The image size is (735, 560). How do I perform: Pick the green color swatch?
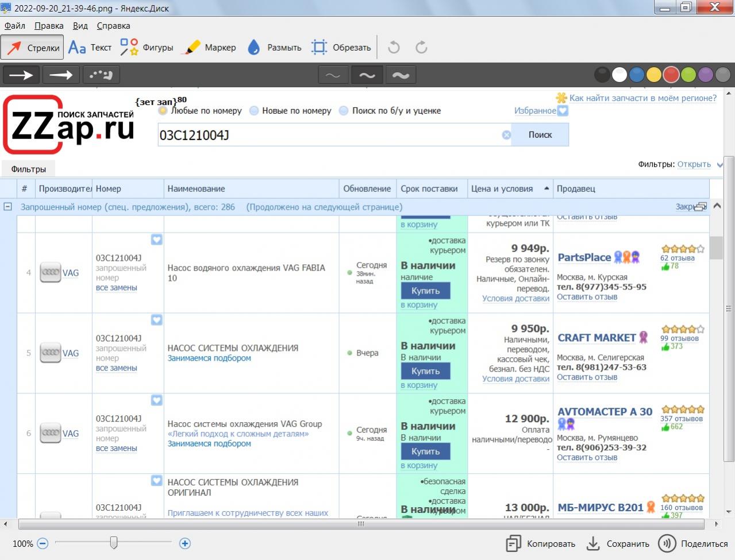688,75
